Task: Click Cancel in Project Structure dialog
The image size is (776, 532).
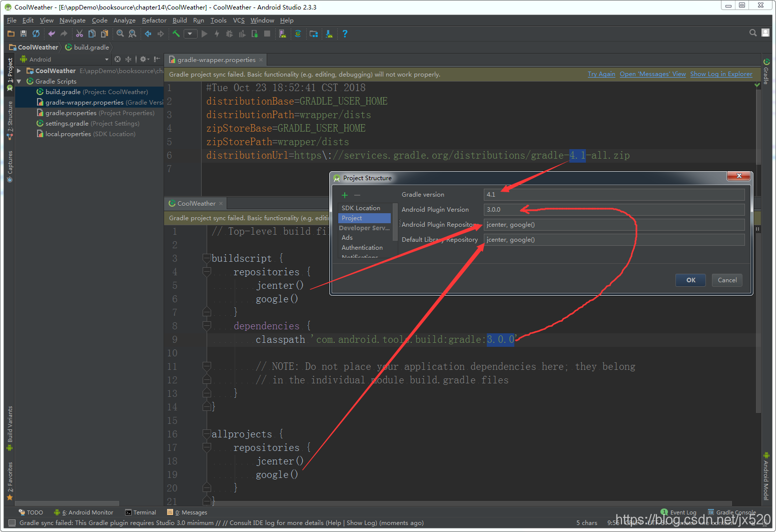Action: point(727,280)
